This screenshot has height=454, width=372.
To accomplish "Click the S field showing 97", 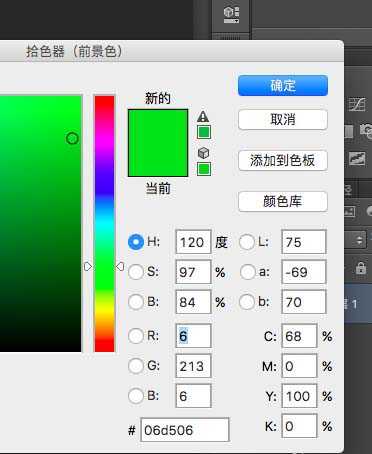I will 193,272.
